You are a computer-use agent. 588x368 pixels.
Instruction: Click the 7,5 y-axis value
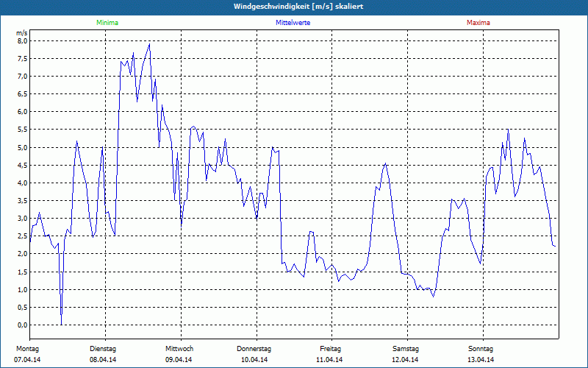click(23, 59)
